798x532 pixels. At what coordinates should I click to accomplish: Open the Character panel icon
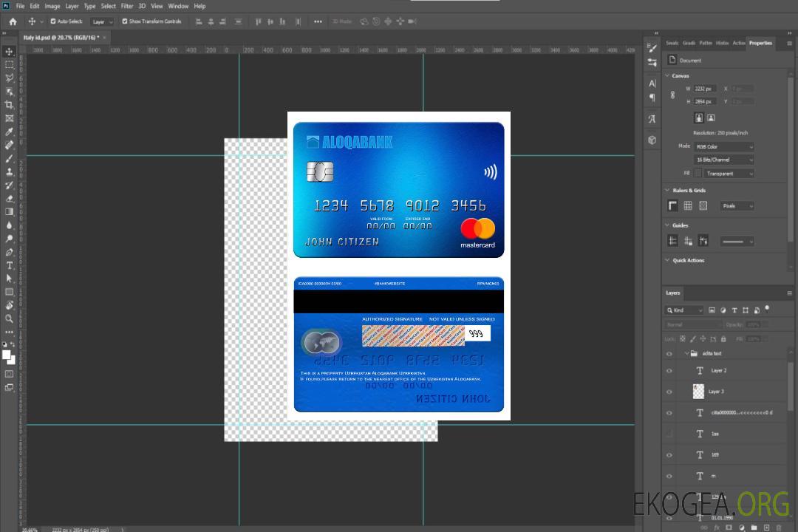[652, 83]
